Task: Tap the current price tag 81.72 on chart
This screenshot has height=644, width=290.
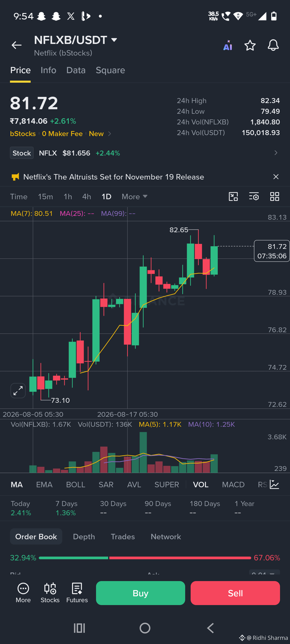Action: point(272,251)
